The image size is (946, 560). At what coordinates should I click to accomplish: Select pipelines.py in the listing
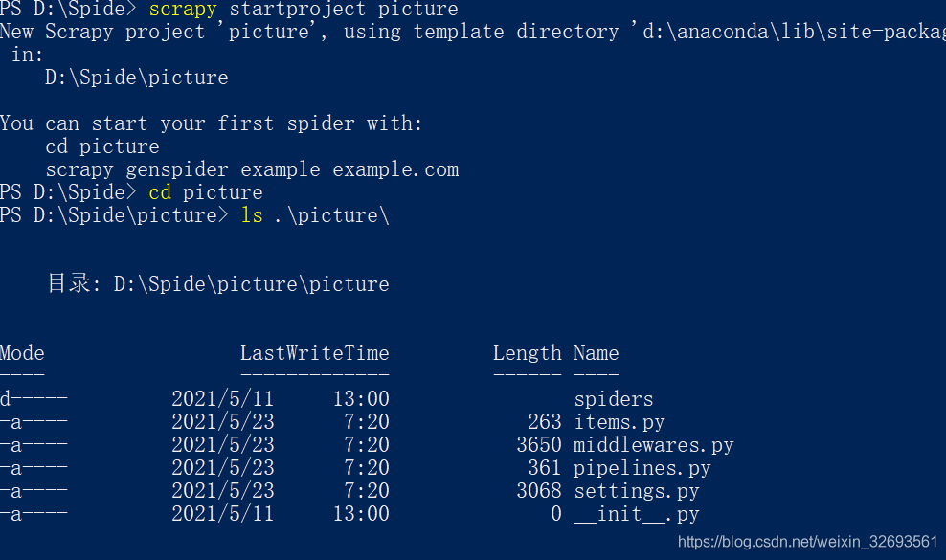click(x=642, y=468)
